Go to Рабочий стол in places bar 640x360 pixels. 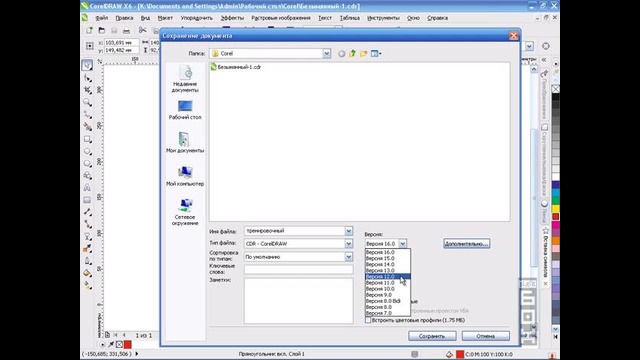[x=185, y=110]
